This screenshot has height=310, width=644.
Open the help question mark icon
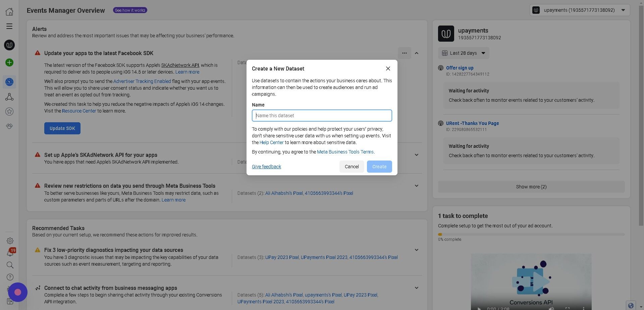point(10,277)
